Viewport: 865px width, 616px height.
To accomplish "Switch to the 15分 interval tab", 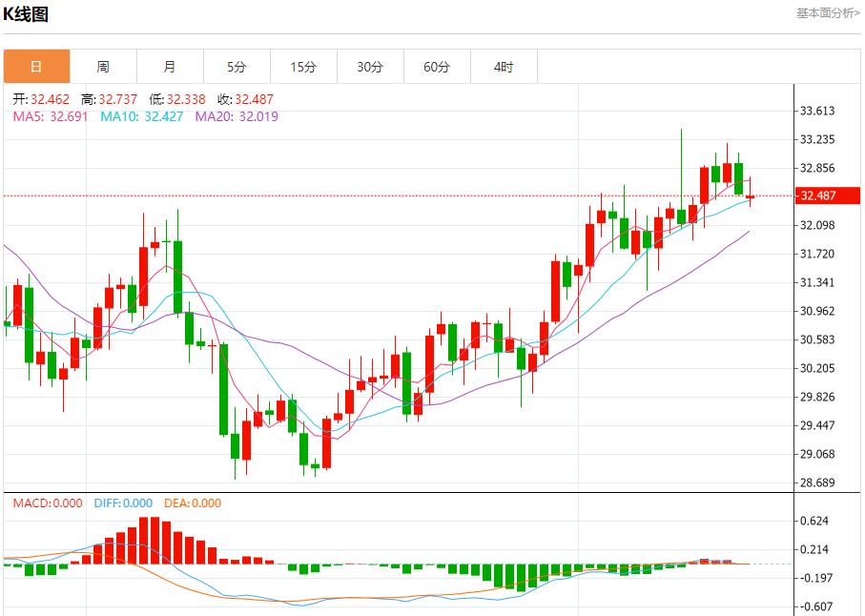I will tap(303, 67).
